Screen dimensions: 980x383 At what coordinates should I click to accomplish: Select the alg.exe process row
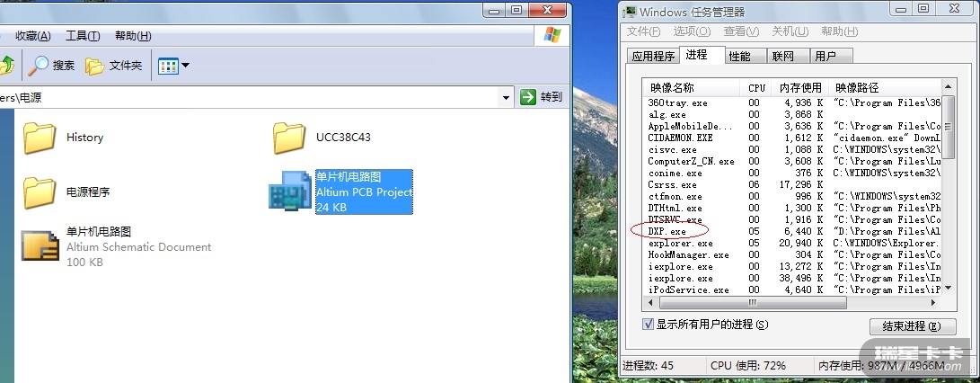tap(792, 114)
